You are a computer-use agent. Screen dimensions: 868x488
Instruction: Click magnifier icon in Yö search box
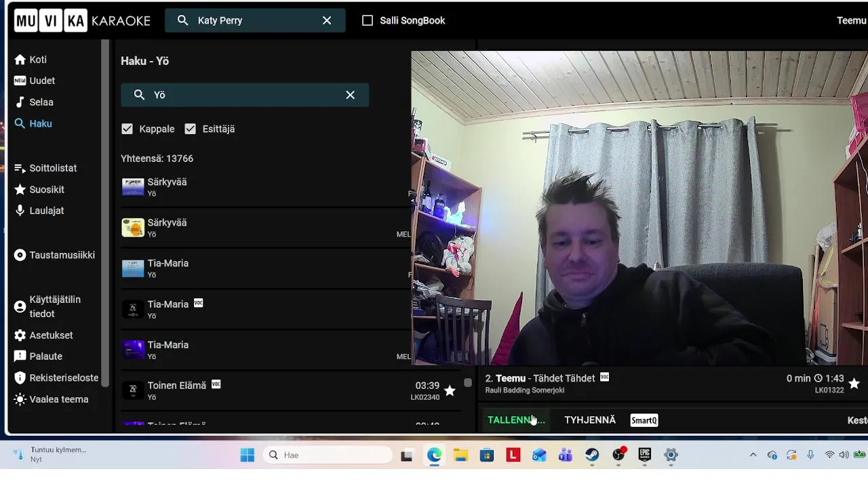(139, 95)
